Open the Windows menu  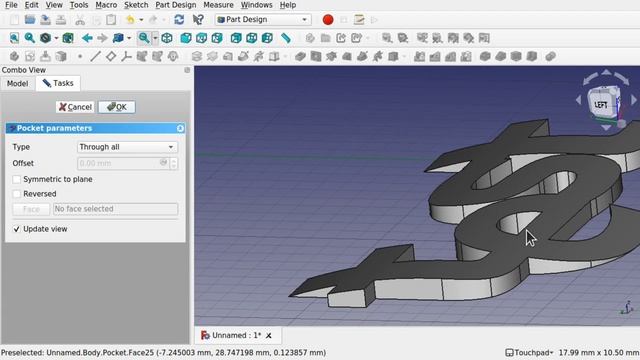pyautogui.click(x=256, y=5)
